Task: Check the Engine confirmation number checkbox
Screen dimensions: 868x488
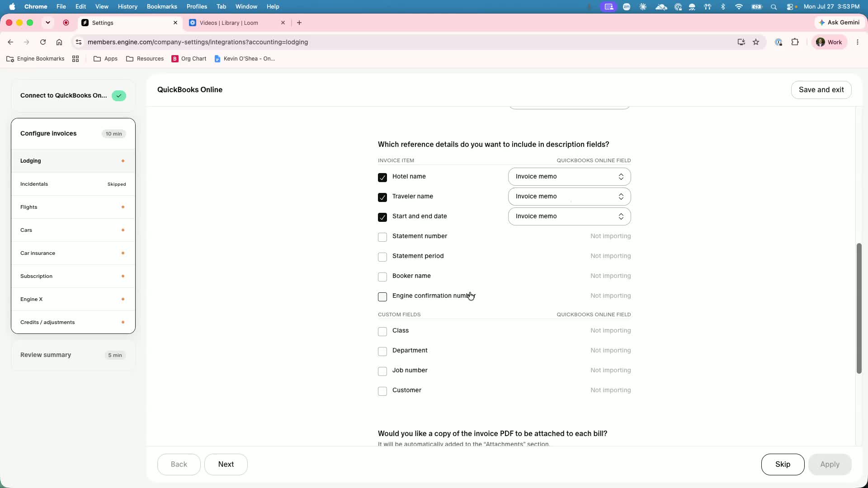Action: [382, 297]
